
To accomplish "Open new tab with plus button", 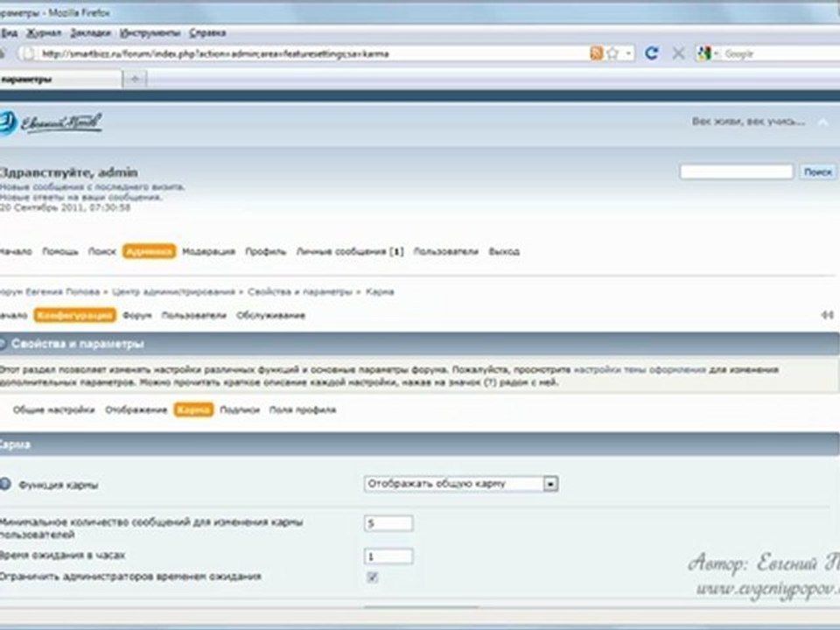I will click(135, 80).
